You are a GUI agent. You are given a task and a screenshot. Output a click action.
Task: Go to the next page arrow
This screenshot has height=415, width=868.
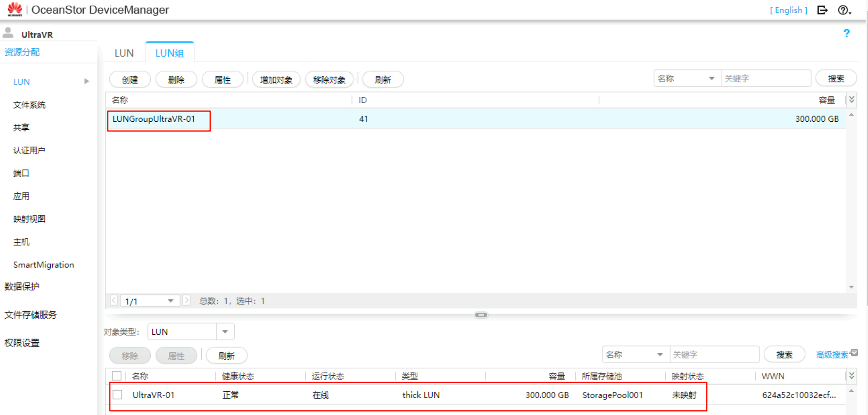(187, 301)
